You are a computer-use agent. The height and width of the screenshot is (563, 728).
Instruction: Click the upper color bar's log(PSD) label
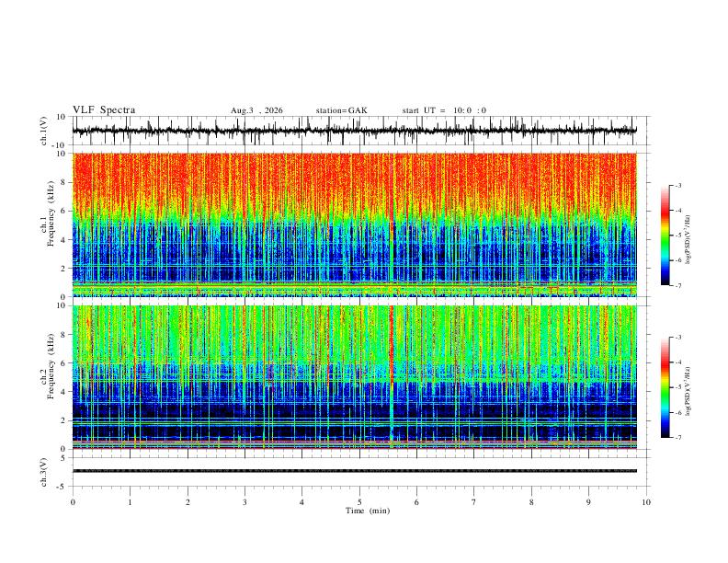point(688,240)
